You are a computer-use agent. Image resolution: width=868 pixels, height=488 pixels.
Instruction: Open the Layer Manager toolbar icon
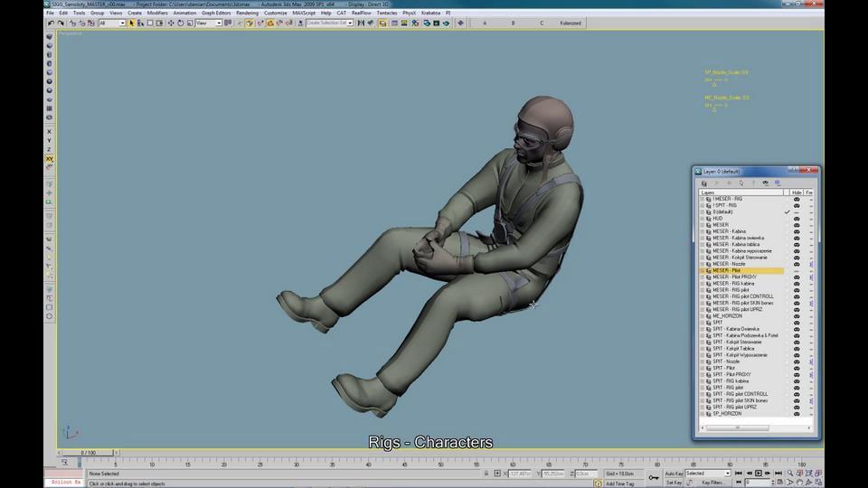pos(382,23)
